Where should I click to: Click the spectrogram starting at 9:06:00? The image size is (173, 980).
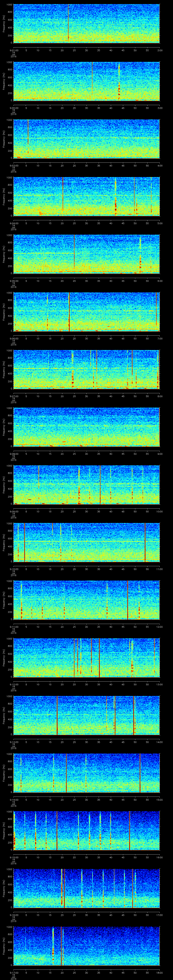pyautogui.click(x=86, y=312)
